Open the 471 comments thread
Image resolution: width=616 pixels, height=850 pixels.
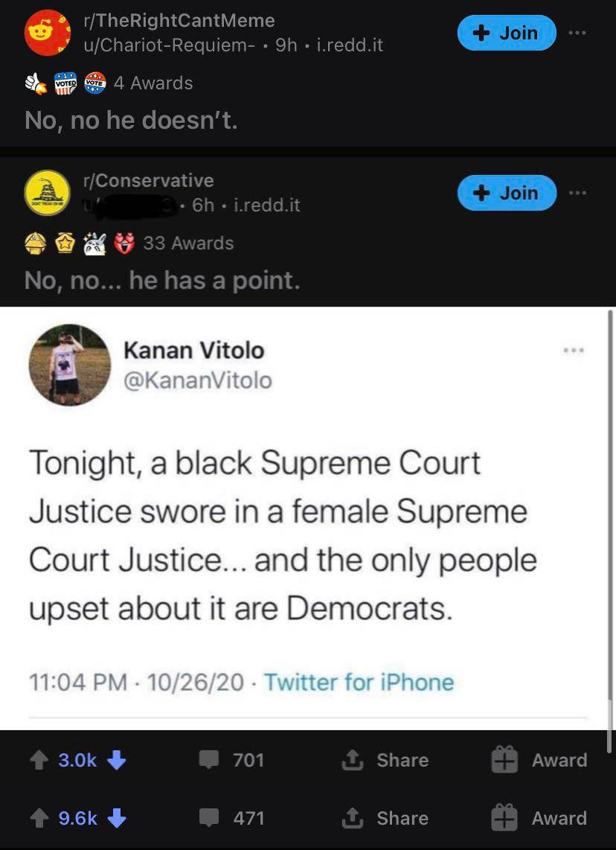(232, 818)
